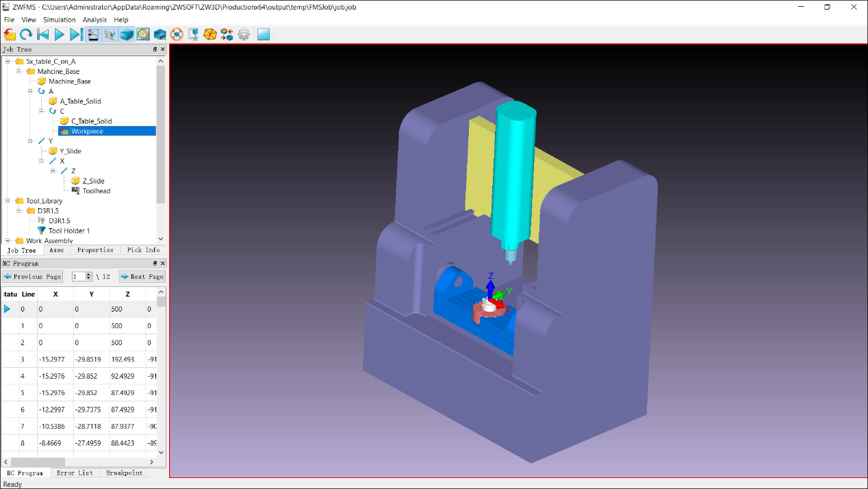Collapse the Tool_Library folder
Screen dimensions: 868x489
click(9, 201)
